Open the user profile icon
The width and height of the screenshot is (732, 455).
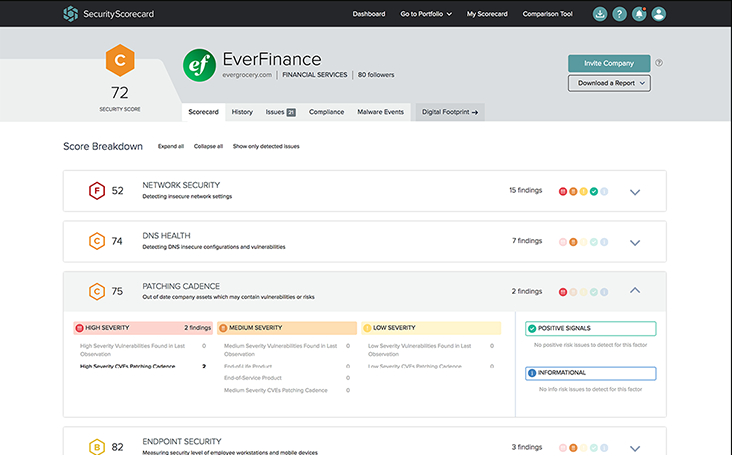coord(659,14)
